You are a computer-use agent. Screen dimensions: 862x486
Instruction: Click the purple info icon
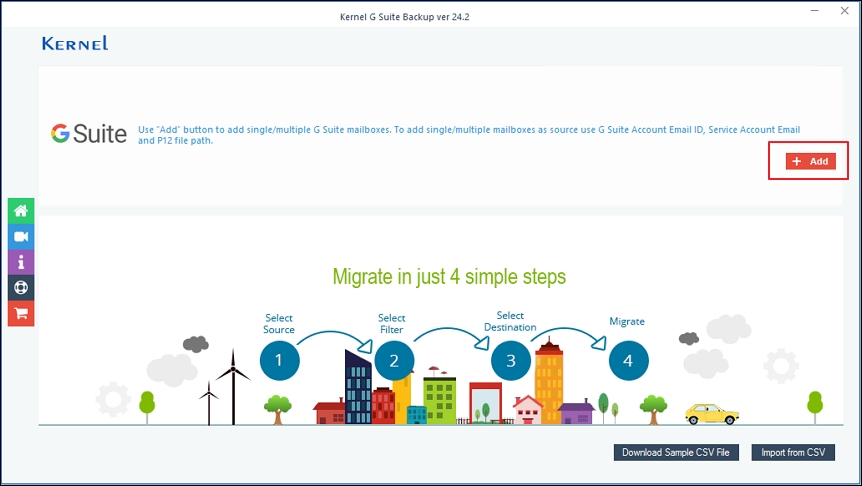[21, 262]
